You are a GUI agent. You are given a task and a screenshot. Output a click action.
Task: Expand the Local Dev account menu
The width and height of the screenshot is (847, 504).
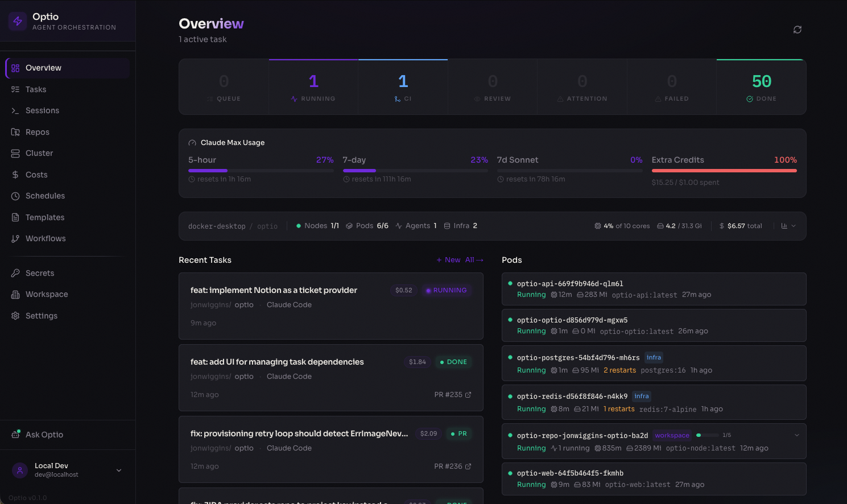coord(118,470)
